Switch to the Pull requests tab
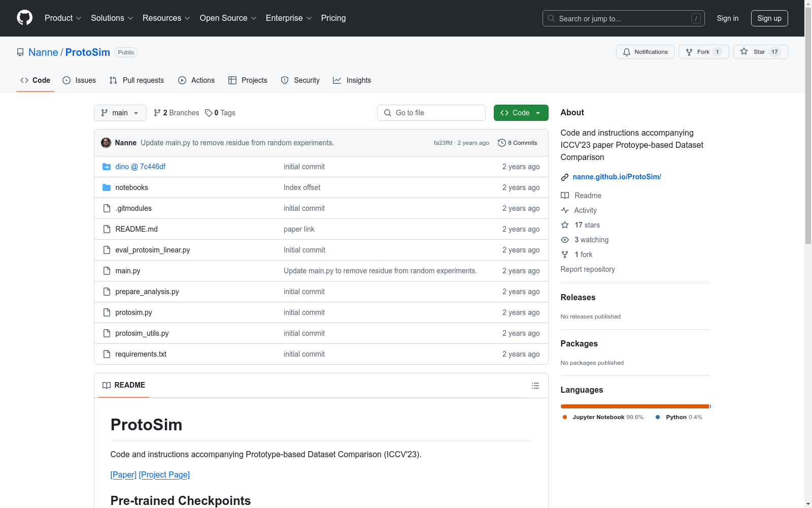The width and height of the screenshot is (812, 508). [137, 80]
